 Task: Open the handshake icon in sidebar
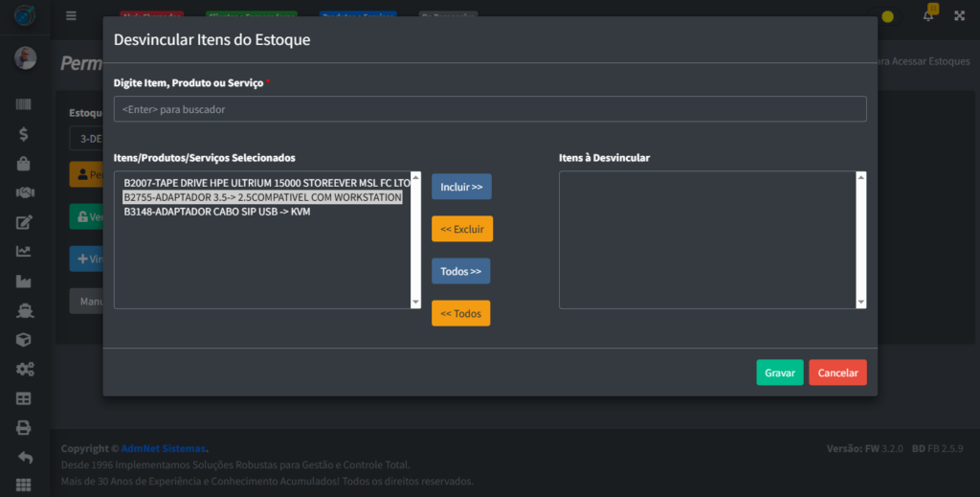[x=24, y=192]
